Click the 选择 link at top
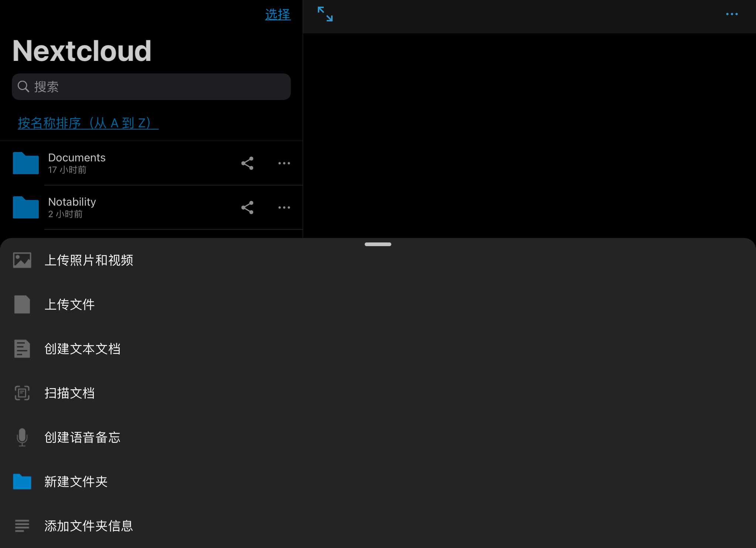756x548 pixels. pos(278,14)
